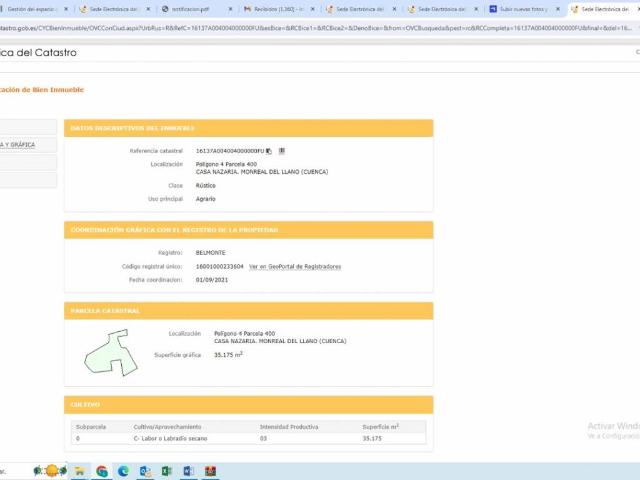The height and width of the screenshot is (480, 640).
Task: Open Google Chrome from the taskbar
Action: click(x=102, y=471)
